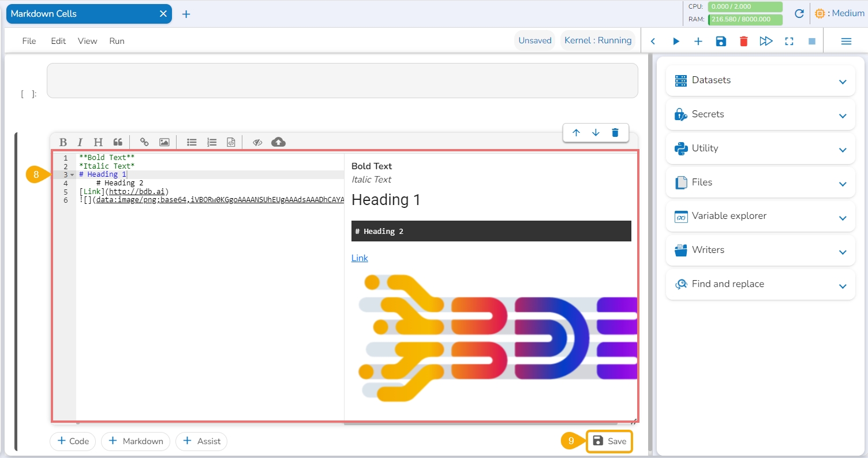Screen dimensions: 868x458
Task: Expand the Variable explorer section
Action: [x=760, y=216]
